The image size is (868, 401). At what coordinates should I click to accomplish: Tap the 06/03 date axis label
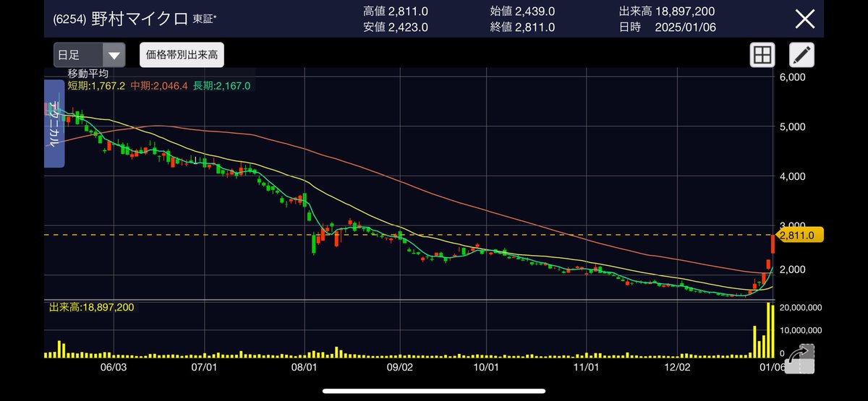point(114,366)
